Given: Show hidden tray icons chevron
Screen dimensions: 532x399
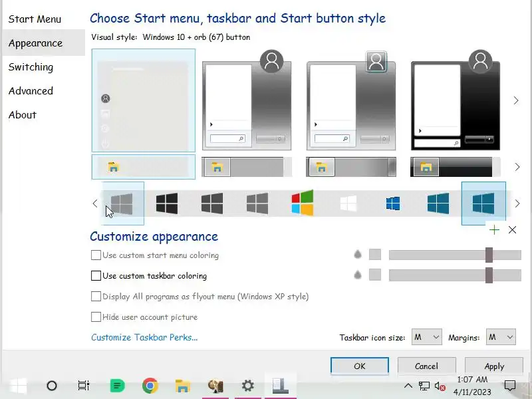Looking at the screenshot, I should coord(408,386).
